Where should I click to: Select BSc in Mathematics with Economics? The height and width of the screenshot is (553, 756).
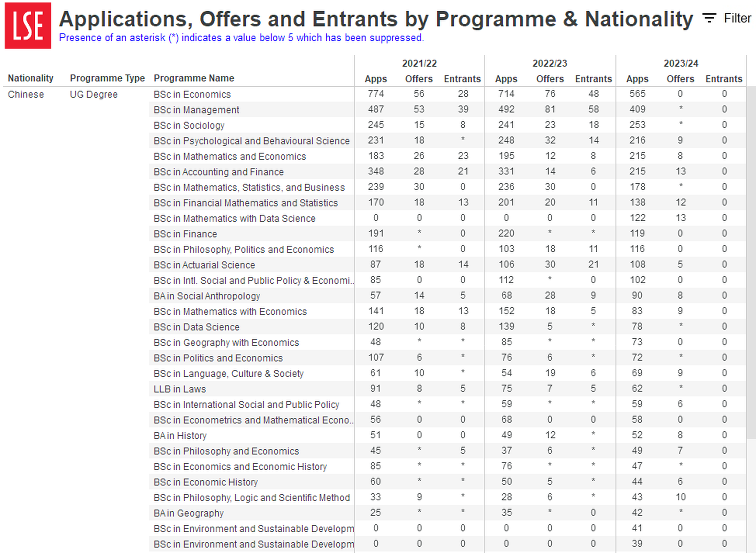(x=230, y=312)
